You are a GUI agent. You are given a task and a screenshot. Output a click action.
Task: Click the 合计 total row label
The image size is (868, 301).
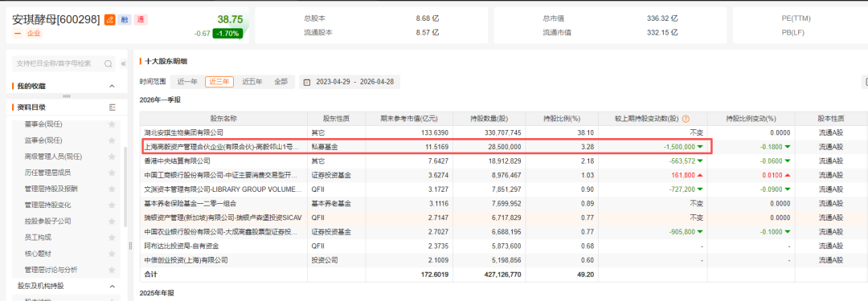(150, 275)
